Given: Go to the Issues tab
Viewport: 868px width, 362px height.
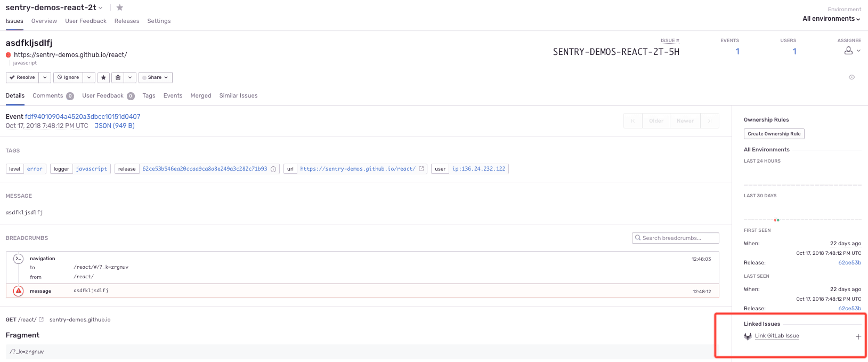Looking at the screenshot, I should click(x=14, y=21).
